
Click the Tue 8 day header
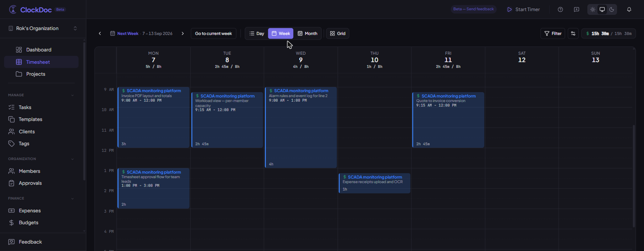pyautogui.click(x=227, y=60)
